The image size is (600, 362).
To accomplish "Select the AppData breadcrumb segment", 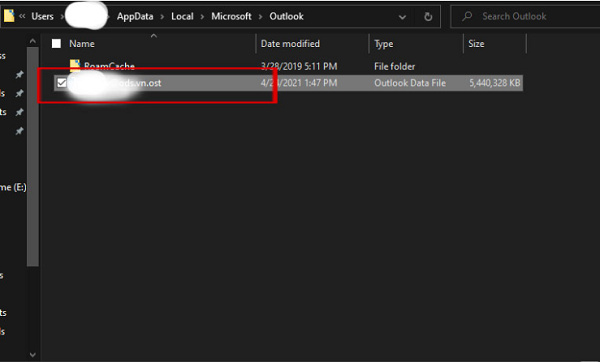I will pos(135,16).
